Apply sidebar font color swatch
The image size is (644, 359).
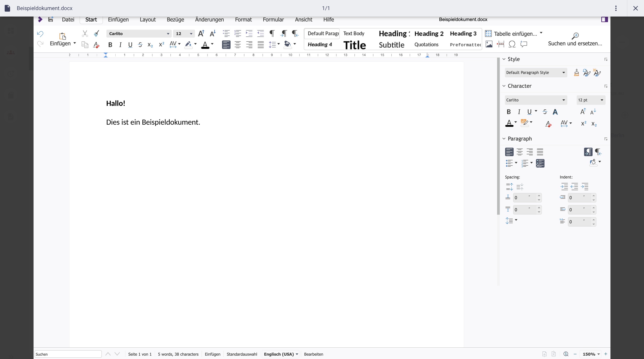click(509, 123)
